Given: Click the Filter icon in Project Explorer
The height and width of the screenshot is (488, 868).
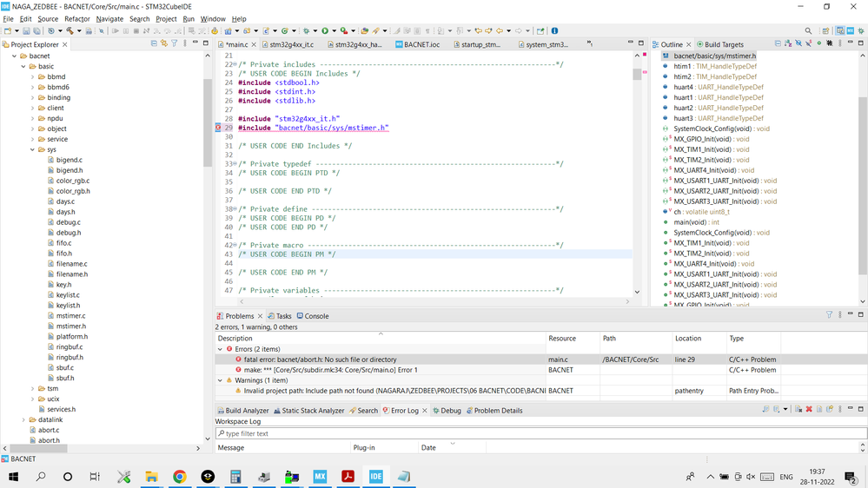Looking at the screenshot, I should (175, 43).
